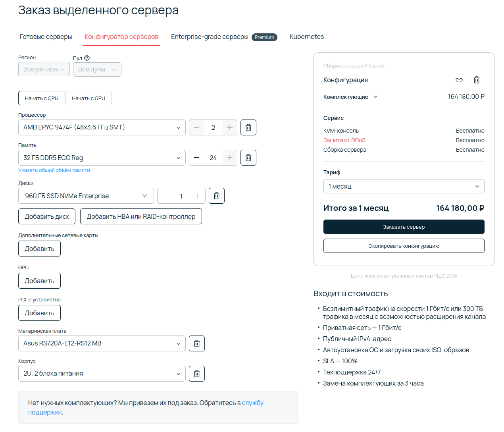The height and width of the screenshot is (432, 504).
Task: Remove the memory selection with trash icon
Action: (248, 158)
